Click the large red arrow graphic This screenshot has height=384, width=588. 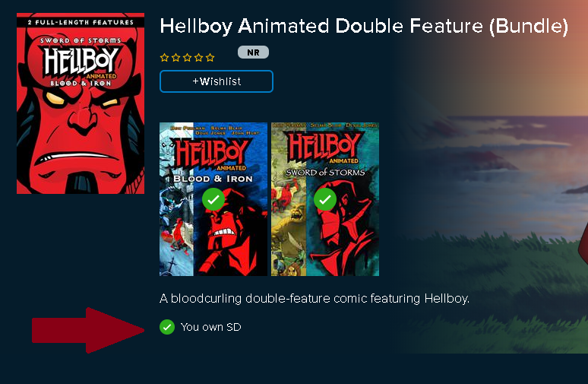(88, 330)
